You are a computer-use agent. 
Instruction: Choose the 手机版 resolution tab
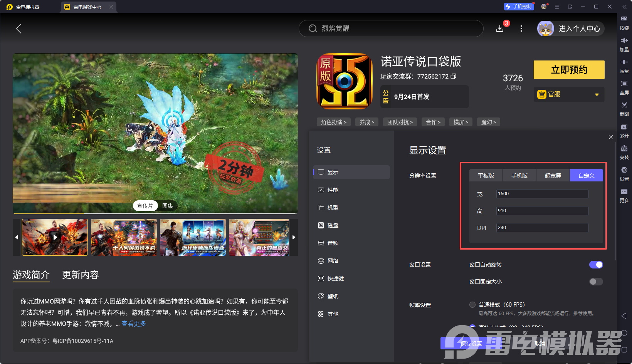click(x=519, y=175)
